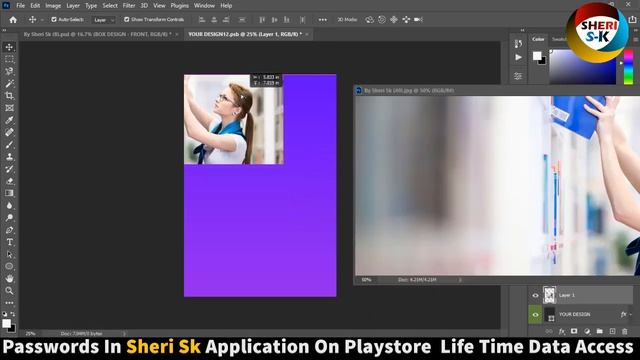640x360 pixels.
Task: Open the Plugins menu
Action: [x=180, y=6]
